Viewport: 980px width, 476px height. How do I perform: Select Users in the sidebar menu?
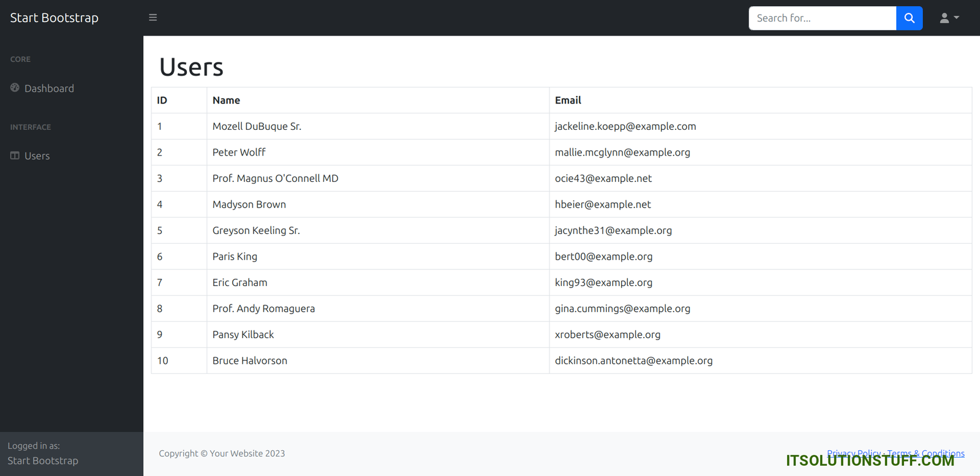37,156
